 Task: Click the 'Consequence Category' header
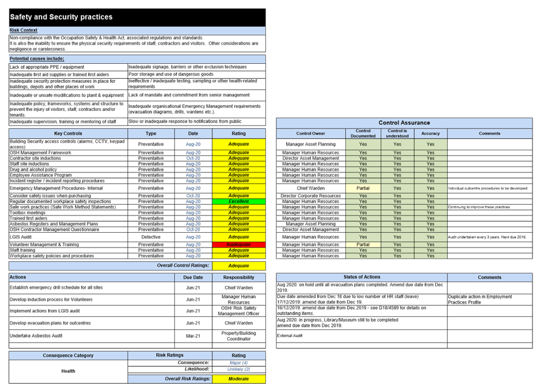point(68,356)
